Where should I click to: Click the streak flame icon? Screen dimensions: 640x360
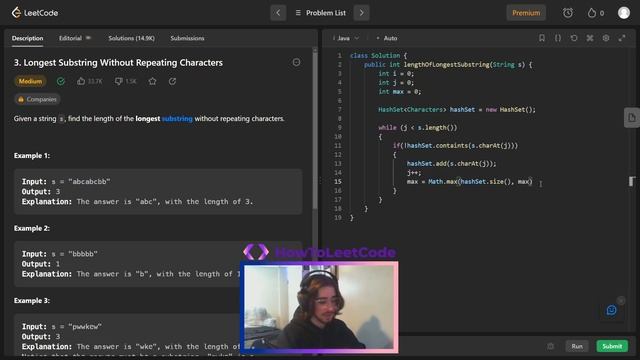point(591,13)
